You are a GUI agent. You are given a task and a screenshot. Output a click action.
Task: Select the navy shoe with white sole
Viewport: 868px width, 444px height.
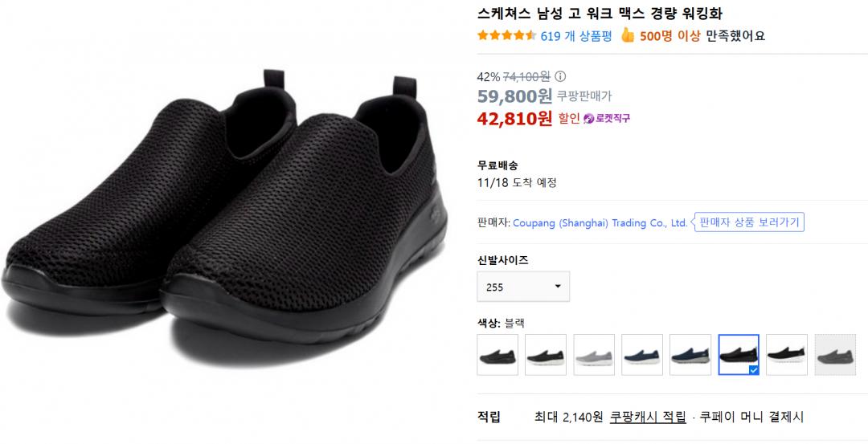pyautogui.click(x=642, y=355)
